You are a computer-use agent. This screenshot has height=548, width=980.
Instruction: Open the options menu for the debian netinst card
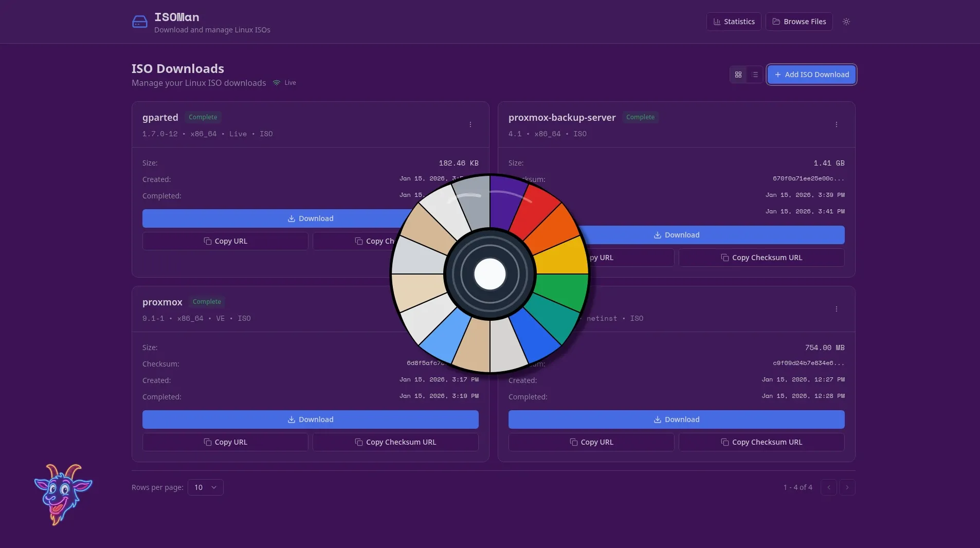coord(837,309)
